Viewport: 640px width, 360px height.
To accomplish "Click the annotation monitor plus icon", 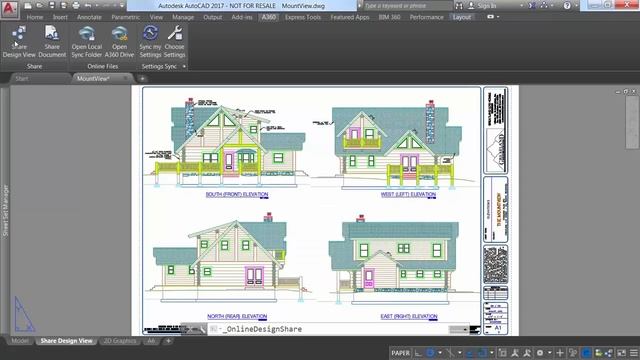I will tap(560, 353).
